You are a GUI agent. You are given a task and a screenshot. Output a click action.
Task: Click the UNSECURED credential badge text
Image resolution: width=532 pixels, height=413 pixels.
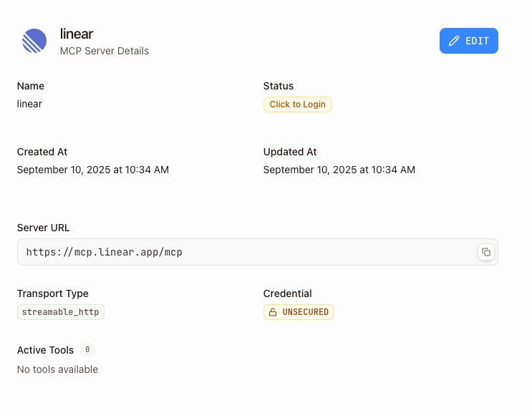pos(306,312)
